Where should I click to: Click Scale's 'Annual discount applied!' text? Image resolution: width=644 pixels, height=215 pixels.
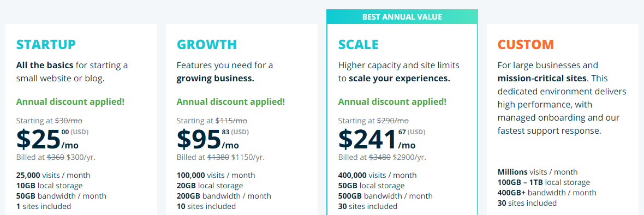click(392, 101)
